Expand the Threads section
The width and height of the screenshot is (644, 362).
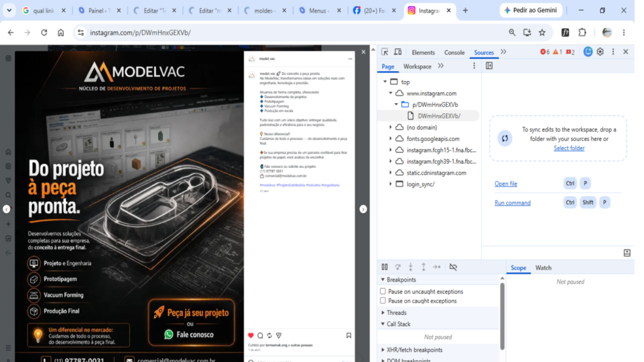tap(383, 312)
